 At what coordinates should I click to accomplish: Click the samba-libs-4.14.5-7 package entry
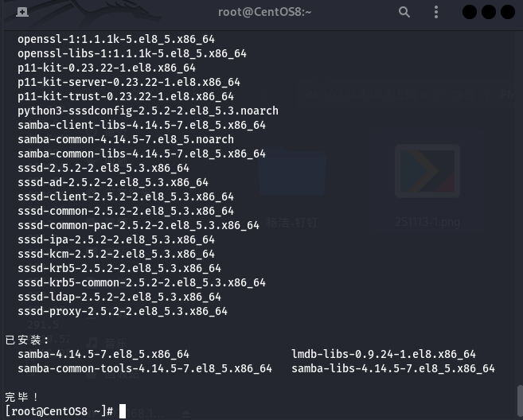coord(392,368)
